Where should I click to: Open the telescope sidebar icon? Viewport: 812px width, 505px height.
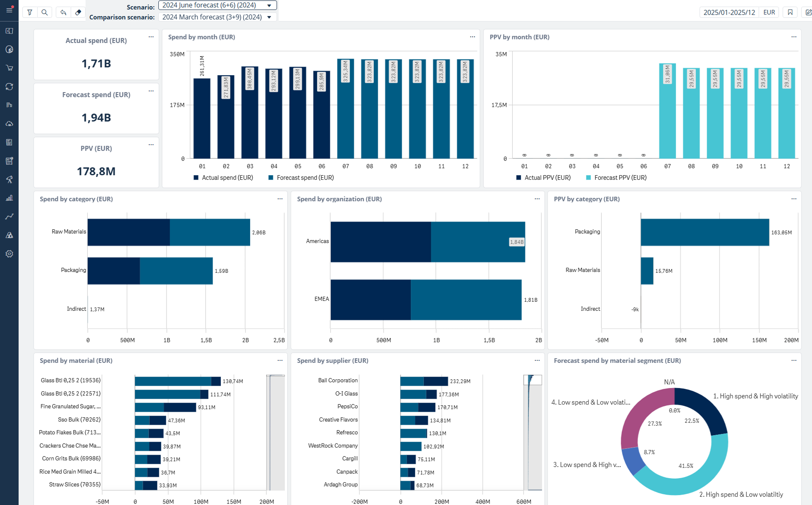pos(9,179)
